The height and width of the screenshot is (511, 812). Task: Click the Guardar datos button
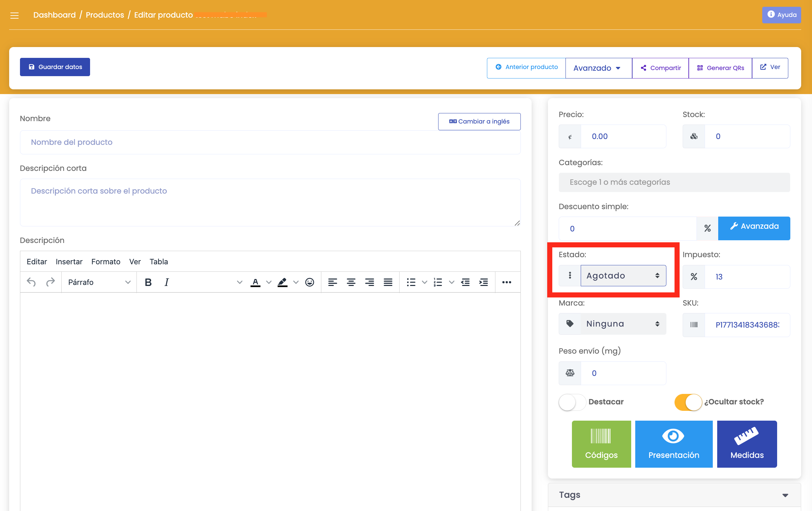[55, 67]
